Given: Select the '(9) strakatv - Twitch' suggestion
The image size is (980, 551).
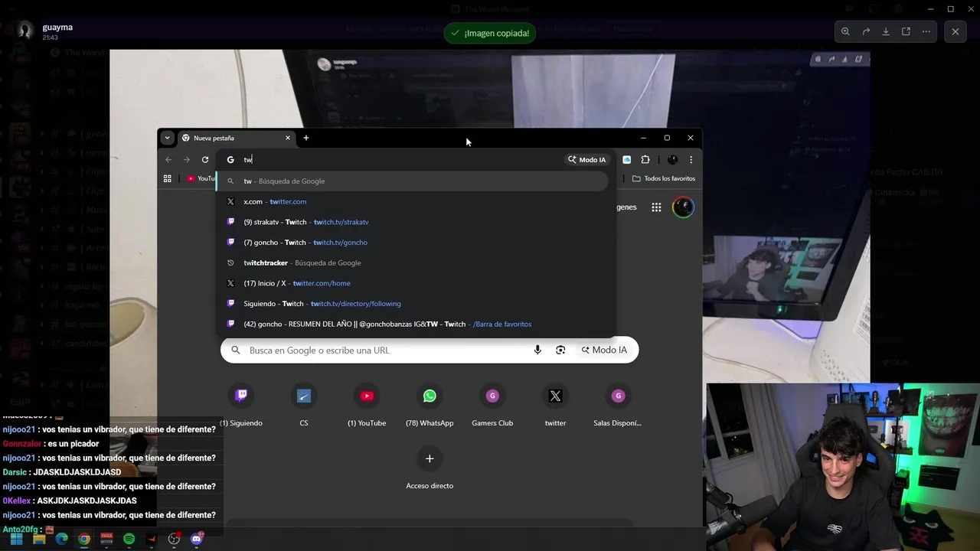Looking at the screenshot, I should point(413,222).
